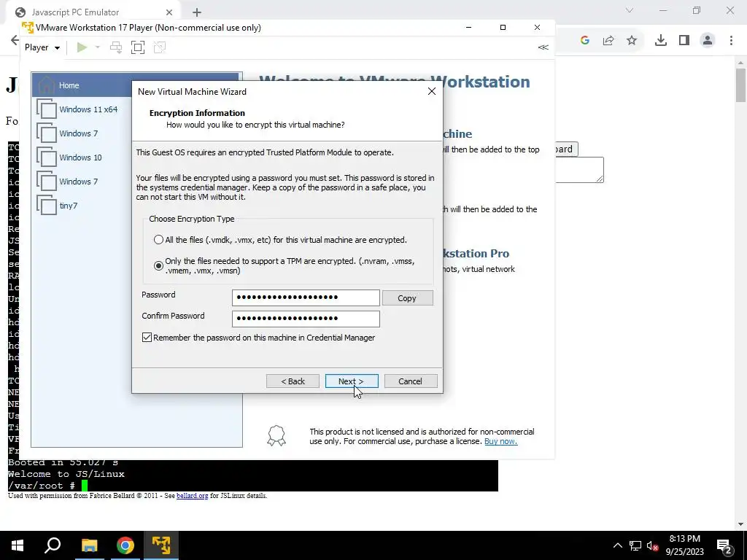This screenshot has width=747, height=560.
Task: Click the Unity mode toolbar icon
Action: pos(160,47)
